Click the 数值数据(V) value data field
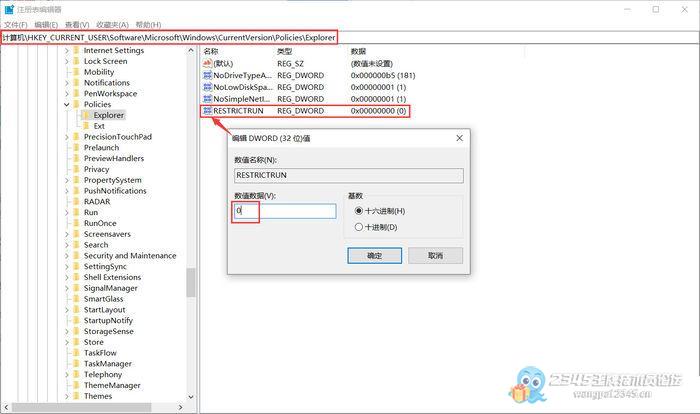The image size is (700, 414). click(285, 211)
